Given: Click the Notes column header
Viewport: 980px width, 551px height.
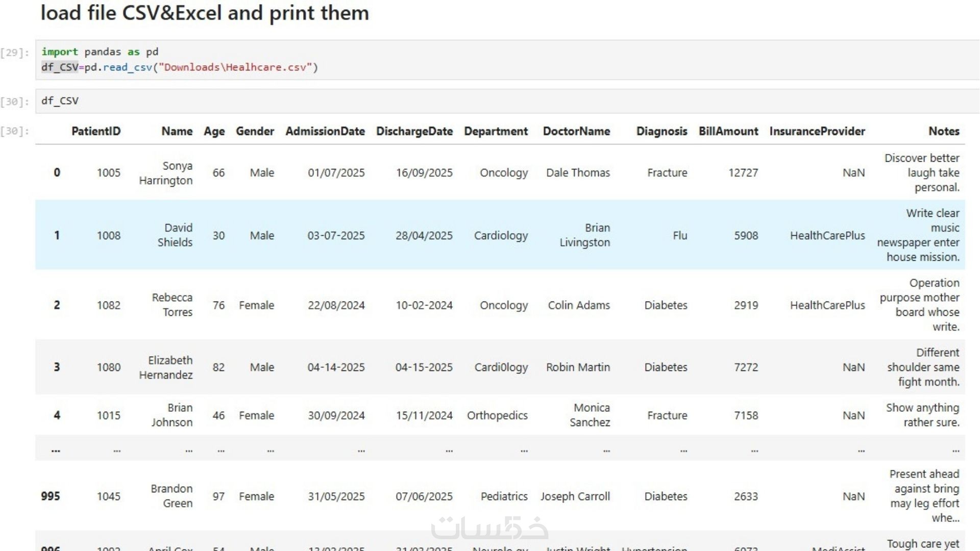Looking at the screenshot, I should coord(943,132).
